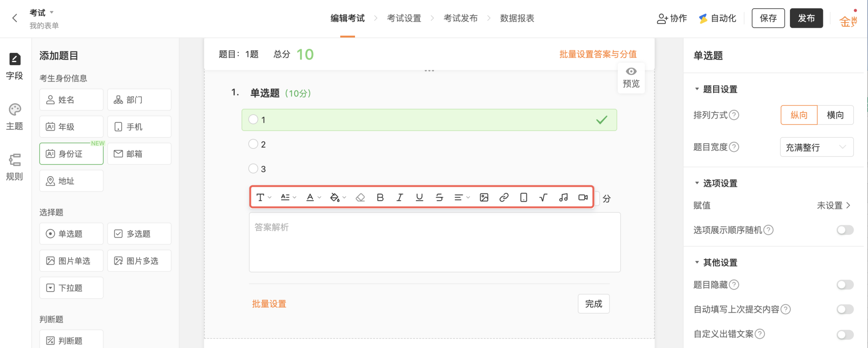Click the publish button
Image resolution: width=868 pixels, height=348 pixels.
[x=806, y=18]
